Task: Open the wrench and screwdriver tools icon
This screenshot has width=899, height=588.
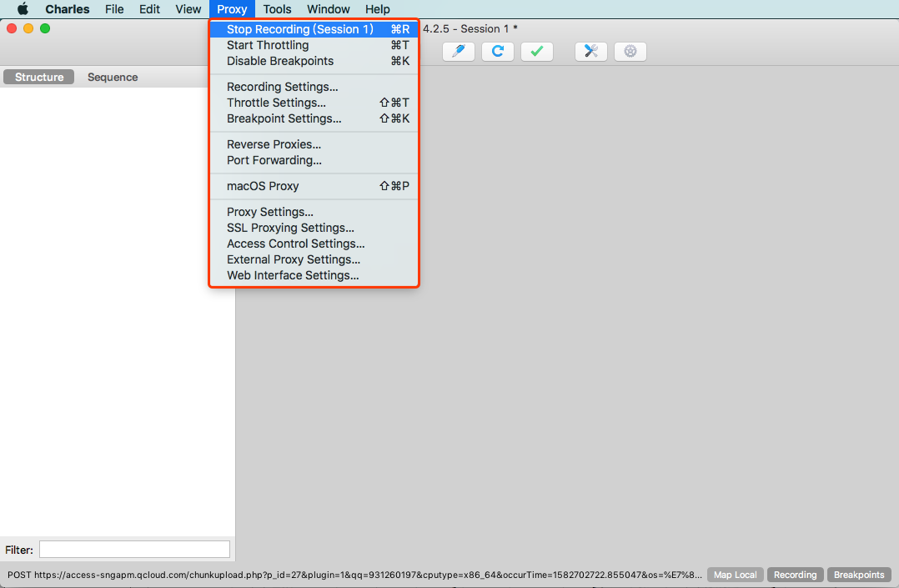Action: (x=591, y=51)
